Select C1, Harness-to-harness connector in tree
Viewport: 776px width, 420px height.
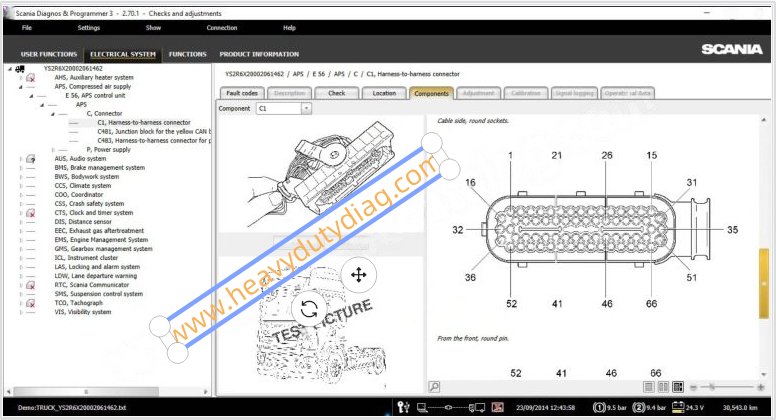(x=144, y=123)
